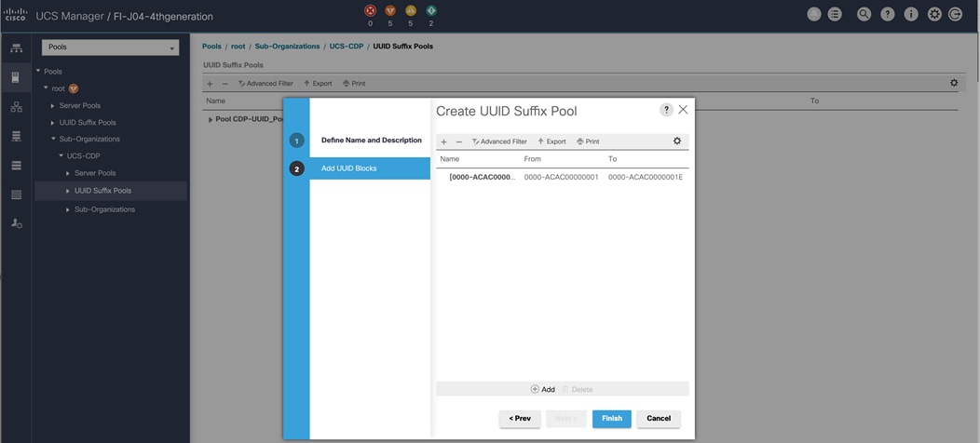The image size is (980, 443).
Task: Expand Server Pools under root
Action: [52, 105]
